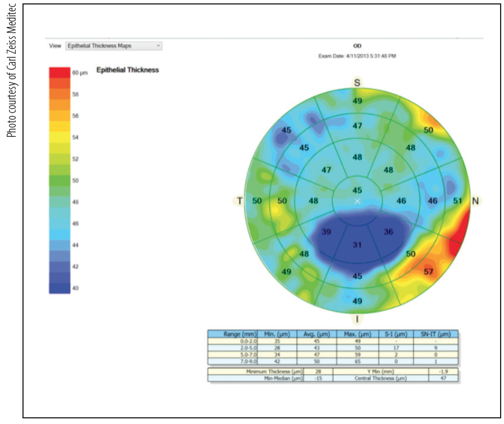
Task: Click the dropdown arrow on the View selector
Action: coord(159,46)
